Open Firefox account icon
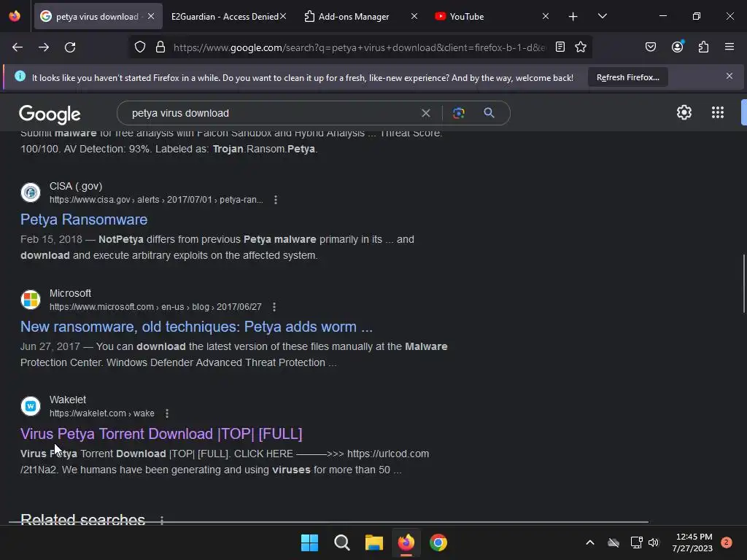The height and width of the screenshot is (560, 747). 677,47
